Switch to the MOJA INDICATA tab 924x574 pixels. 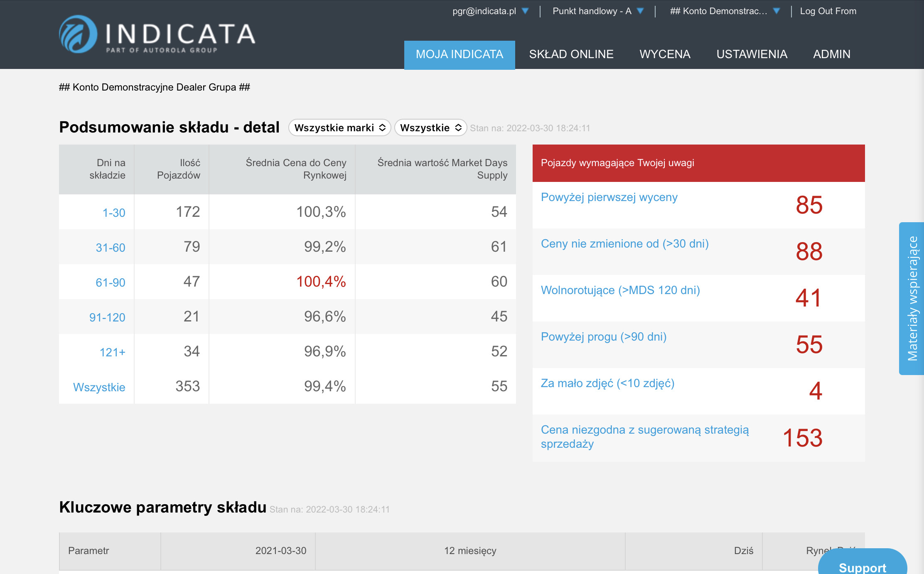459,54
